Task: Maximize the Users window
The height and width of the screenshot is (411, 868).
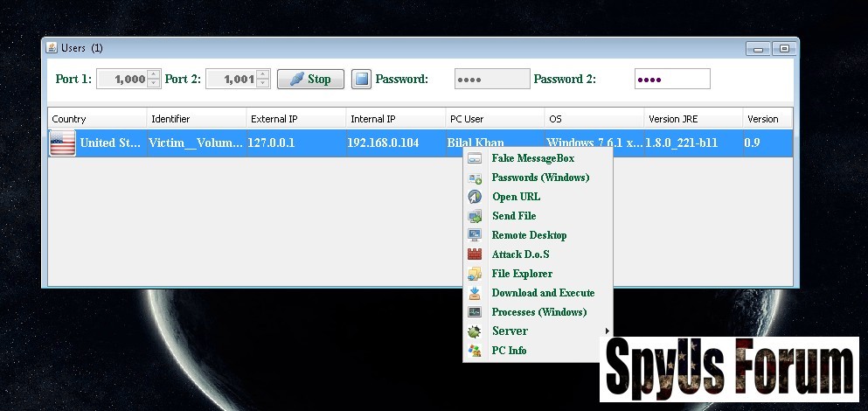Action: pyautogui.click(x=783, y=48)
